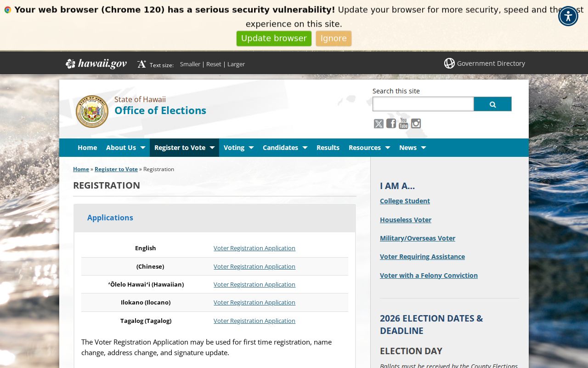Image resolution: width=588 pixels, height=368 pixels.
Task: Open the YouTube social icon
Action: tap(403, 123)
